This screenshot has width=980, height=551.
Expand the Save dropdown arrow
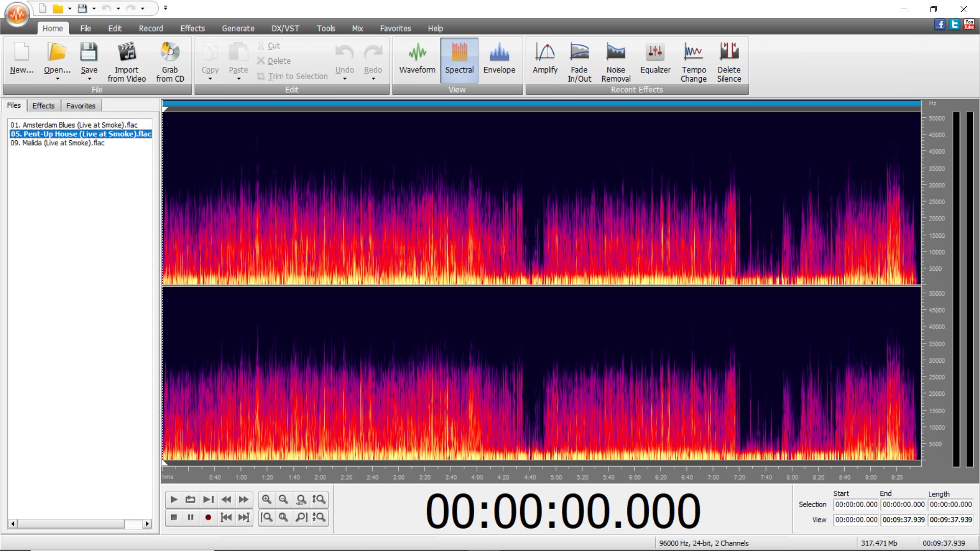pyautogui.click(x=89, y=79)
